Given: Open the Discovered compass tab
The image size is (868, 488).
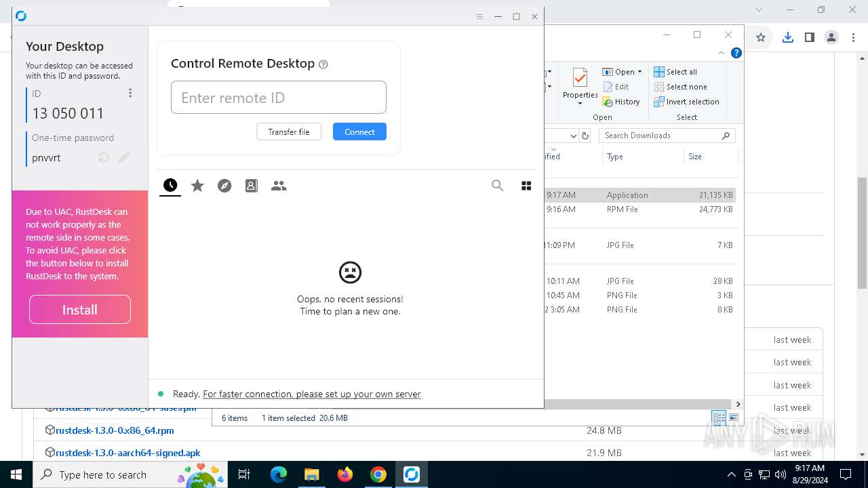Looking at the screenshot, I should (224, 185).
